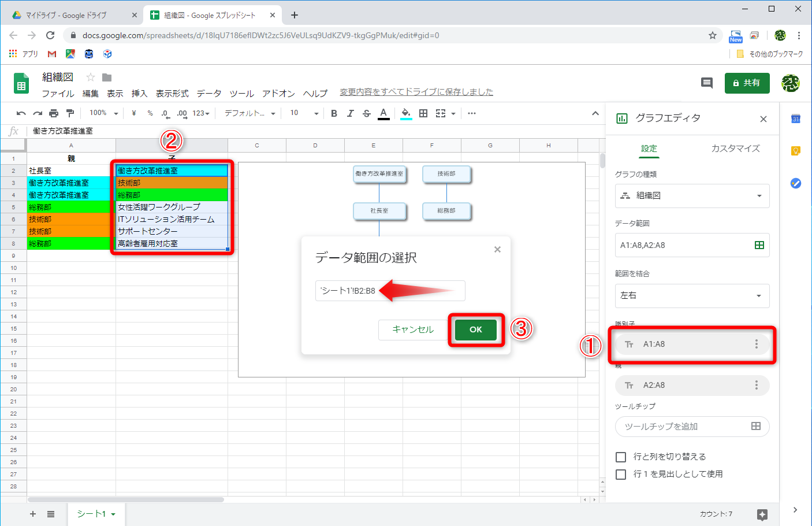
Task: Move document using the folder icon
Action: 107,77
